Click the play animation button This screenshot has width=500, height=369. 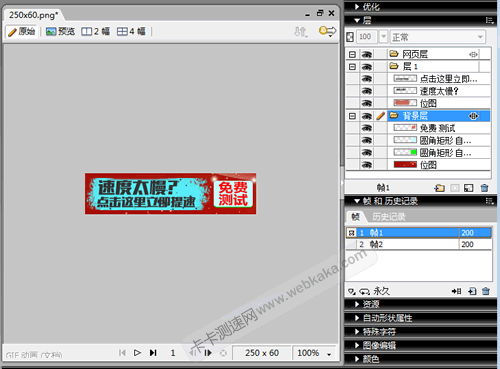[137, 352]
